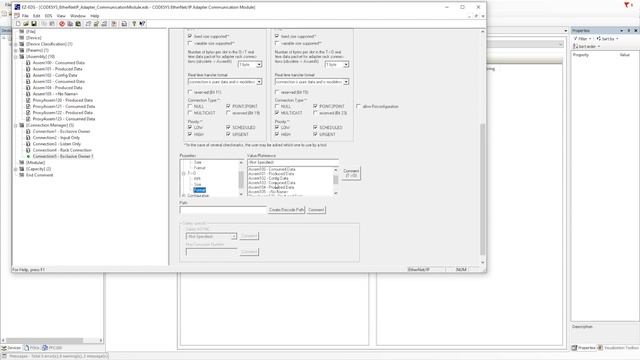Click the yellow question mark Help icon
Viewport: 640px width, 360px height.
pos(134,24)
